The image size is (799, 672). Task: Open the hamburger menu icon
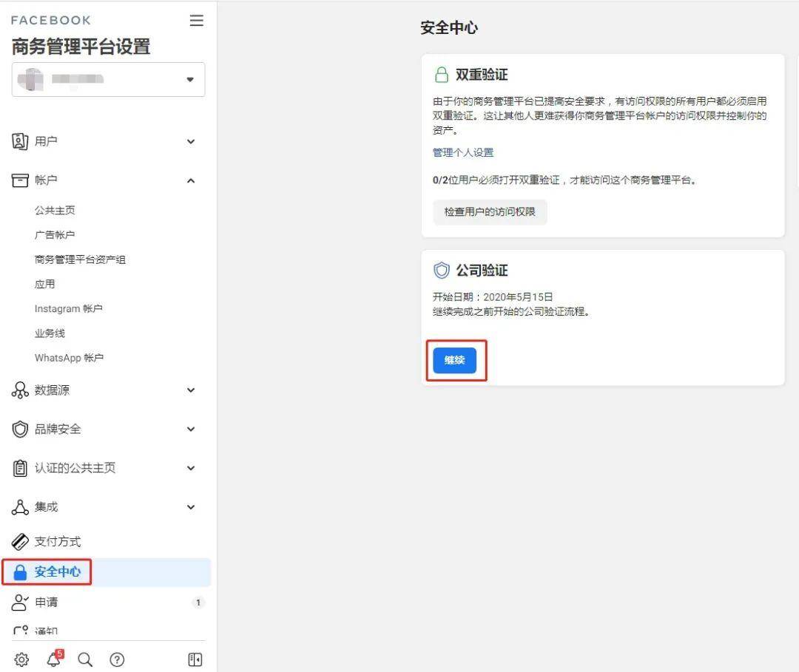point(196,21)
